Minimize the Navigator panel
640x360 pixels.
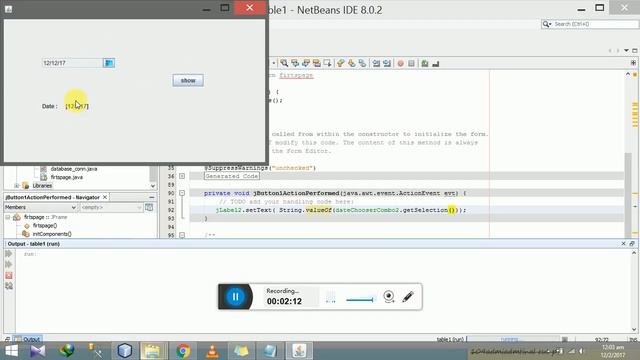151,197
